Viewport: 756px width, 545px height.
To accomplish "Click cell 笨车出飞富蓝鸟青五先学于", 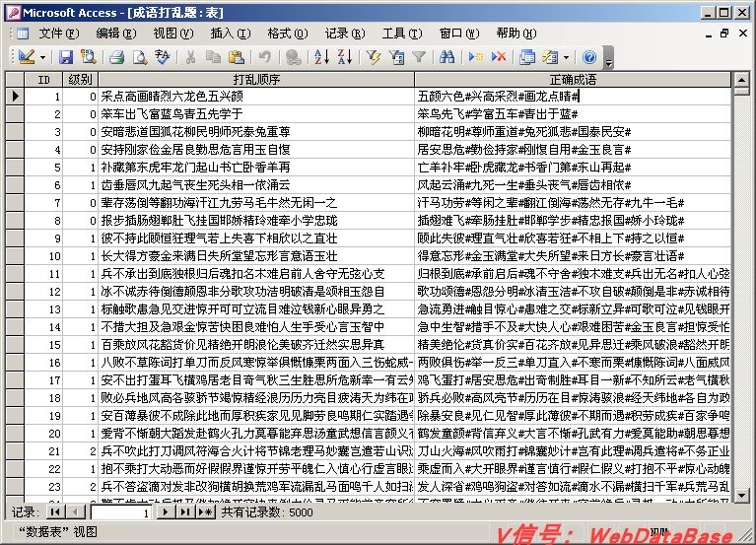I will point(256,114).
